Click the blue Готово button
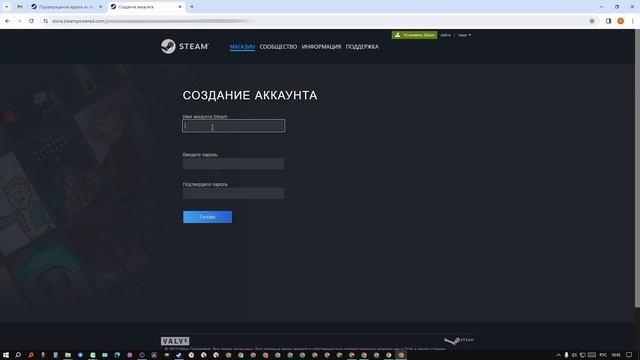This screenshot has width=640, height=360. tap(207, 217)
